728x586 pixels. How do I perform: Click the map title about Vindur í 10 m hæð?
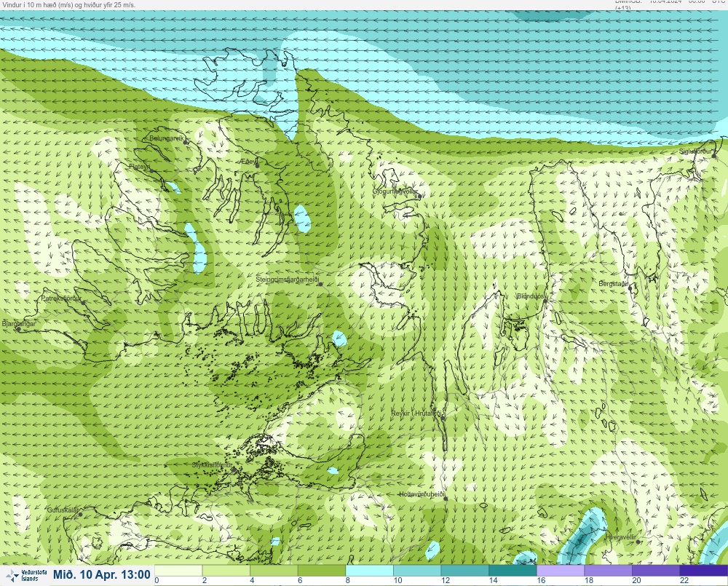68,5
